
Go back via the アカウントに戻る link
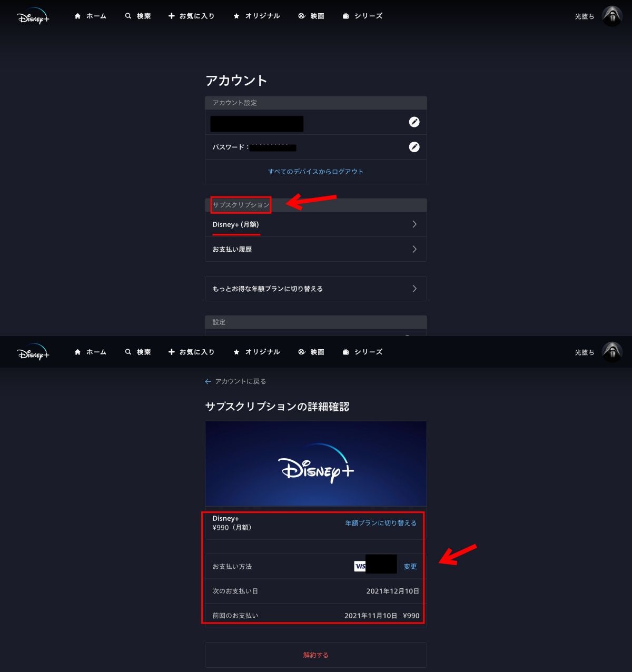pyautogui.click(x=235, y=381)
